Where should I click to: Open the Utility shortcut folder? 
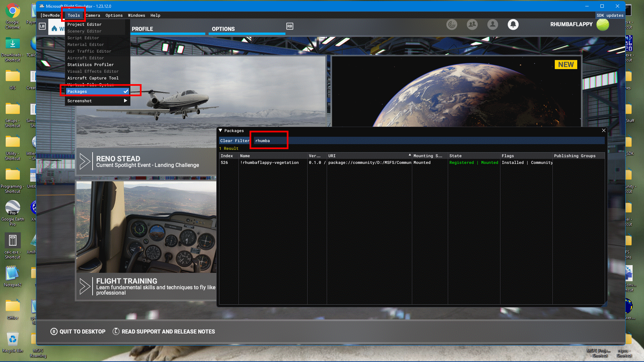12,147
